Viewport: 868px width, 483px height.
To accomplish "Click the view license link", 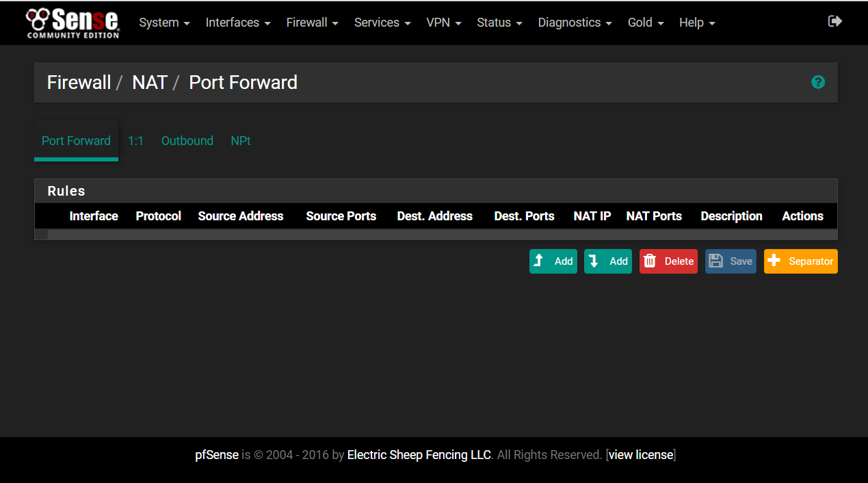I will click(x=640, y=455).
